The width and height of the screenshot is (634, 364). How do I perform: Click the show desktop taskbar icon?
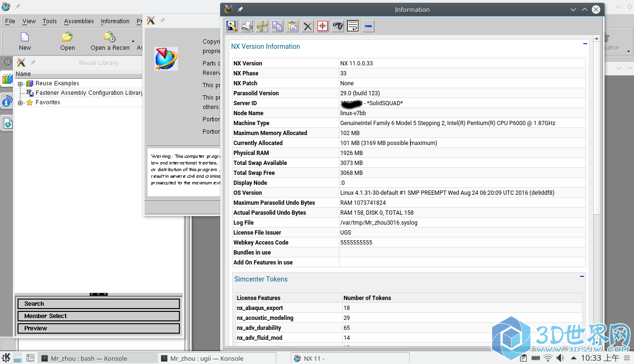coord(30,358)
